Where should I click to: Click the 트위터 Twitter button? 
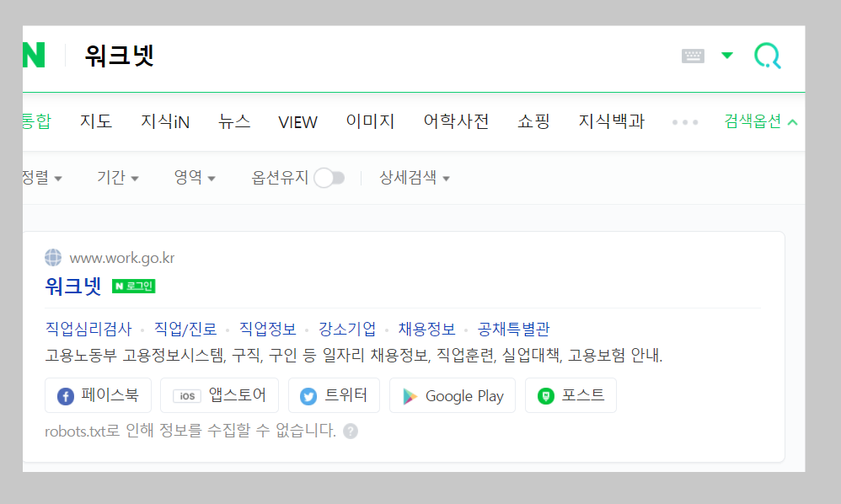coord(335,395)
